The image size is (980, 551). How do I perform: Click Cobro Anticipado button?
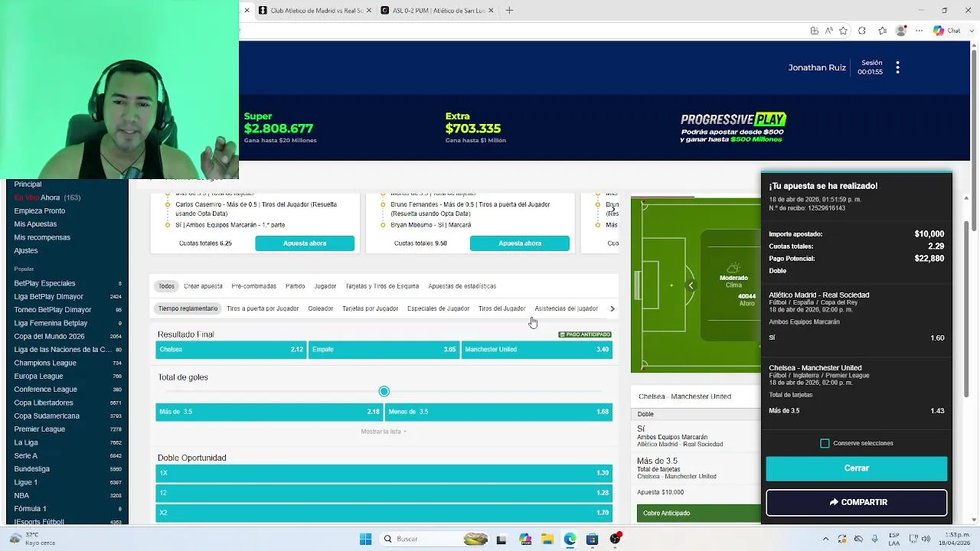point(698,514)
